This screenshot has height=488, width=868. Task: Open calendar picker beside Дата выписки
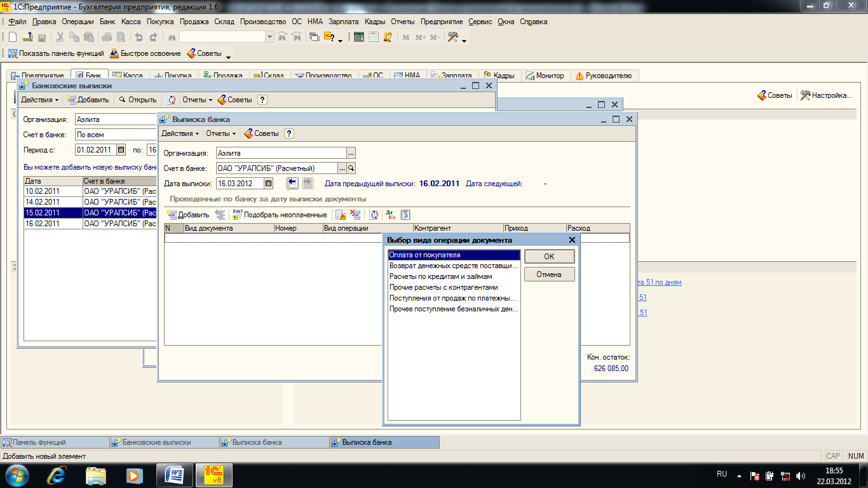pyautogui.click(x=268, y=184)
